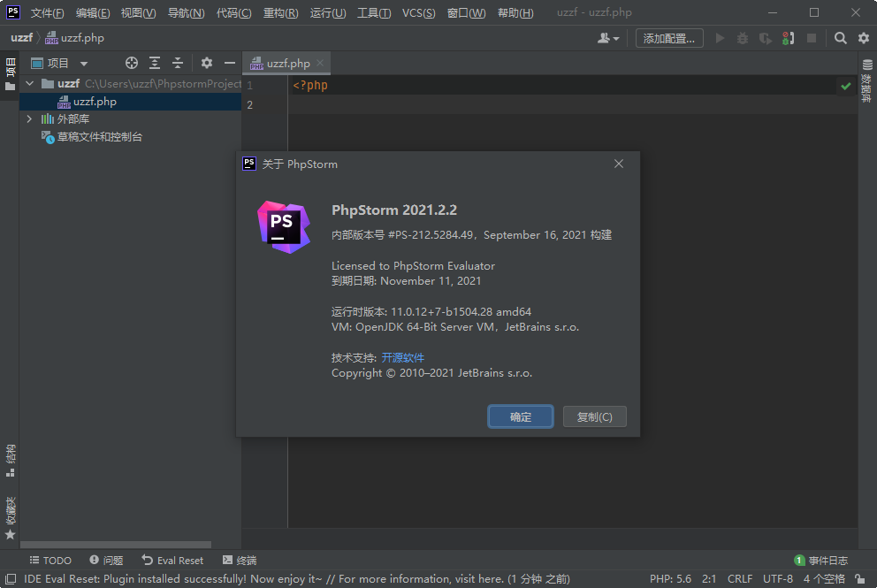Click the green Run triangle icon

(x=720, y=38)
